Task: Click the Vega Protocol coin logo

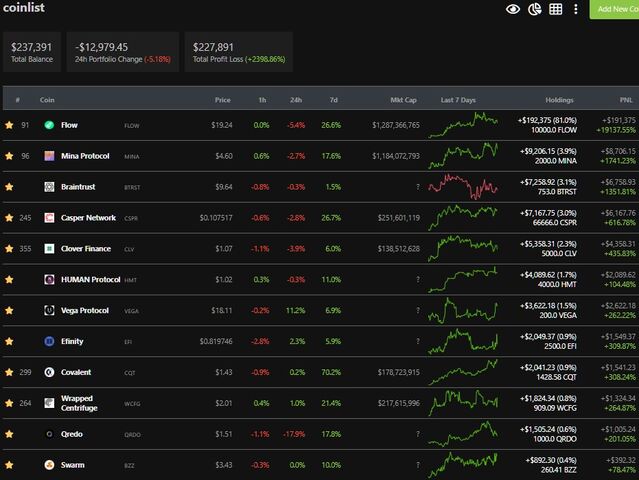Action: click(x=49, y=310)
